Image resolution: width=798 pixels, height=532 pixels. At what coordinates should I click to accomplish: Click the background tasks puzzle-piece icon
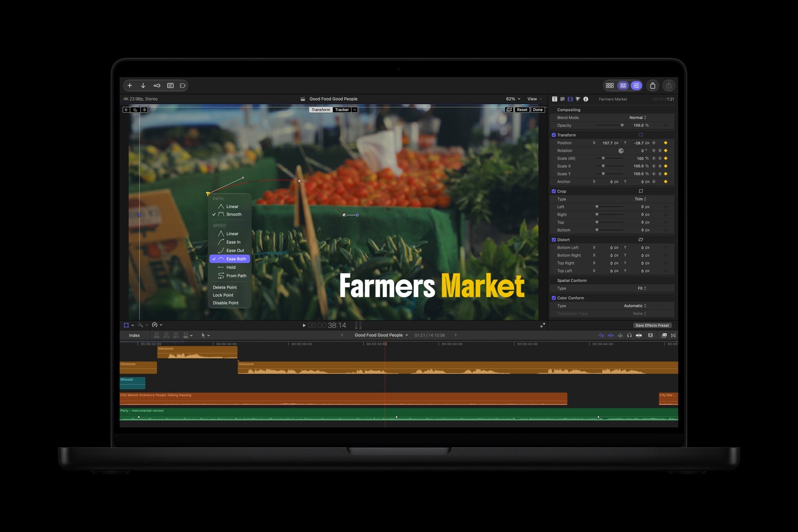[x=182, y=85]
